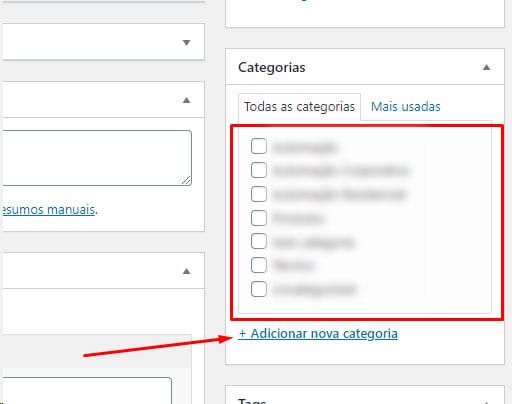Screen dimensions: 512x404
Task: Collapse the panel containing the excerpt textarea
Action: tap(187, 100)
